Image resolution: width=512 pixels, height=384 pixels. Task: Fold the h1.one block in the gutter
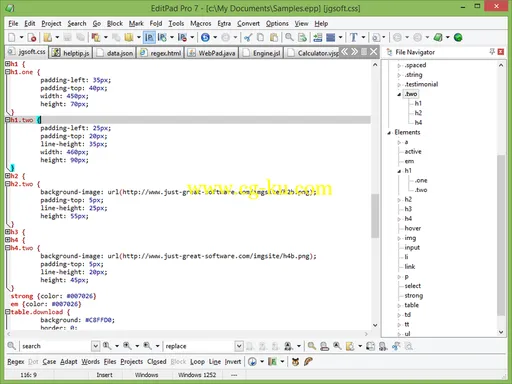tap(7, 71)
